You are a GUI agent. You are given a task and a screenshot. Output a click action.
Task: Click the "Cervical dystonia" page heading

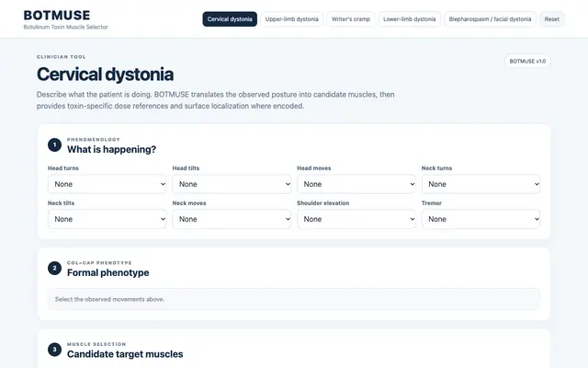(105, 75)
